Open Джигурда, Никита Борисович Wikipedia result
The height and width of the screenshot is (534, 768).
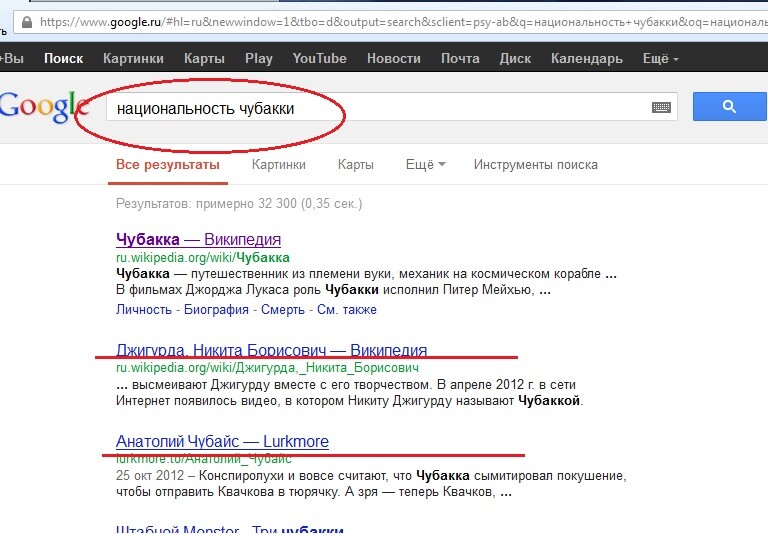pos(271,351)
